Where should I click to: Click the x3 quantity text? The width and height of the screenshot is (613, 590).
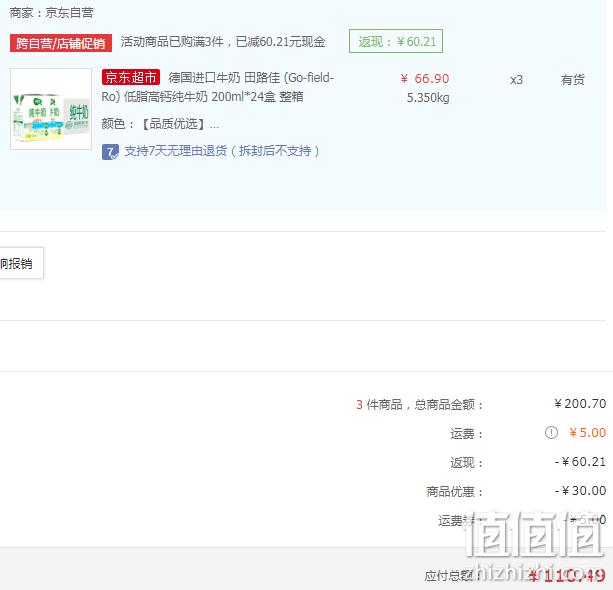(516, 80)
